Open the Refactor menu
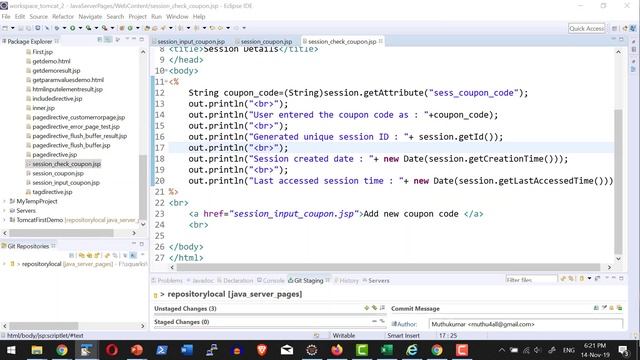Viewport: 640px width, 360px height. pos(63,17)
